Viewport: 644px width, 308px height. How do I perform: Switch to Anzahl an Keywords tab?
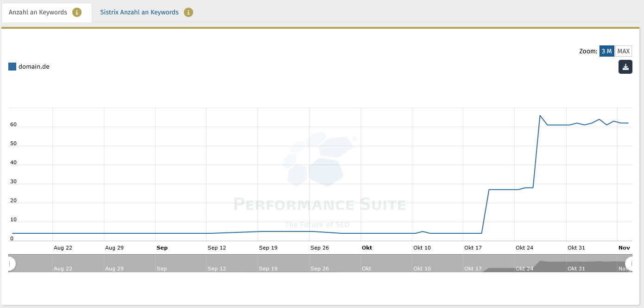coord(46,12)
